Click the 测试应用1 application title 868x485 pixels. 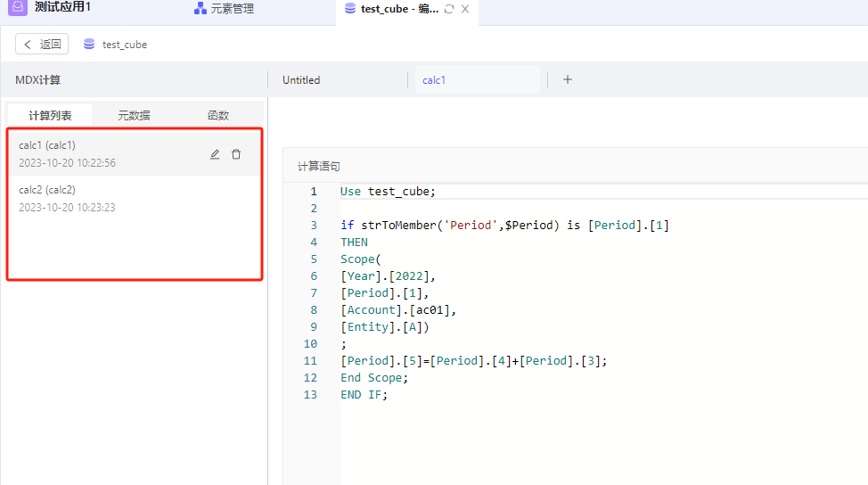click(x=62, y=7)
